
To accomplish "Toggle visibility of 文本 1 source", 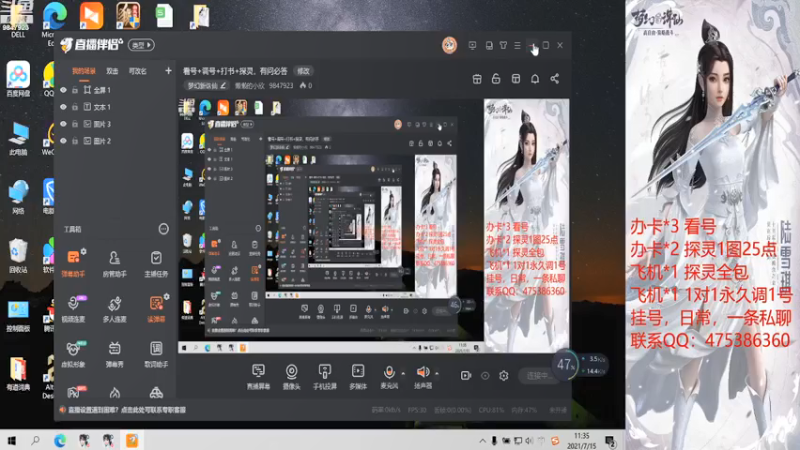I will pos(63,107).
